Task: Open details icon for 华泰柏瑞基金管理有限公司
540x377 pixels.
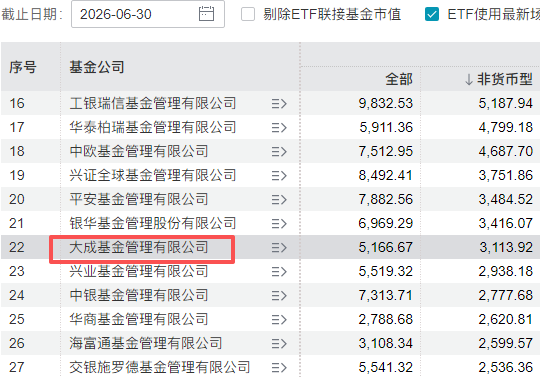Action: click(279, 128)
